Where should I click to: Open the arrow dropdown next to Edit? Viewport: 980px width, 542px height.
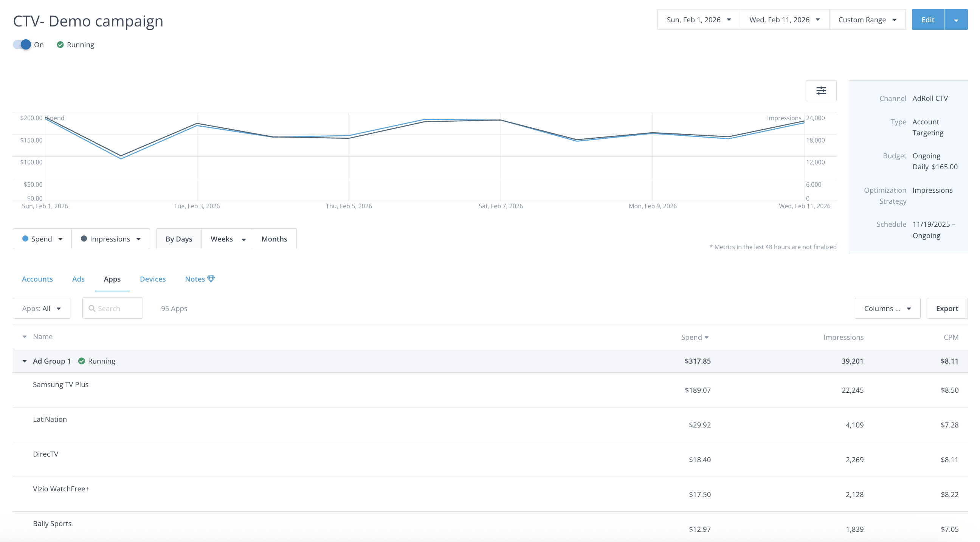(956, 20)
